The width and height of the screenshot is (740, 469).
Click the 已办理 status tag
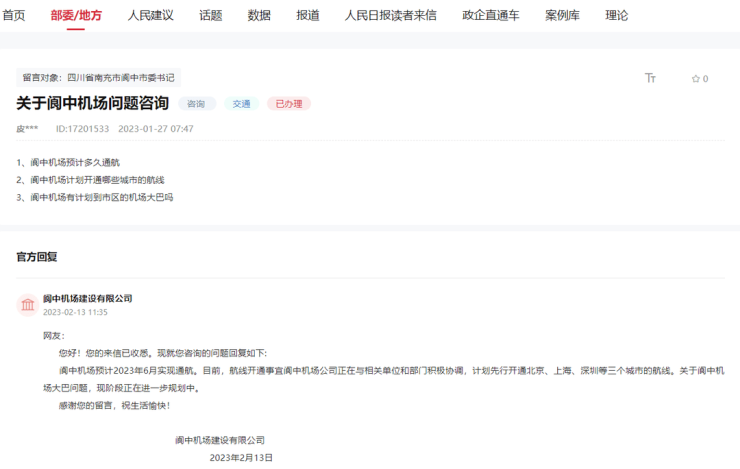point(288,104)
